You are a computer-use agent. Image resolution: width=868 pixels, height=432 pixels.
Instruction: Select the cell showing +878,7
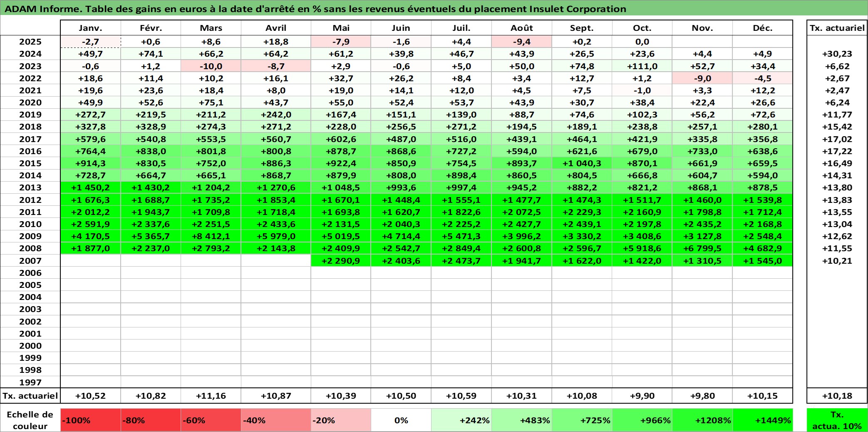(341, 151)
